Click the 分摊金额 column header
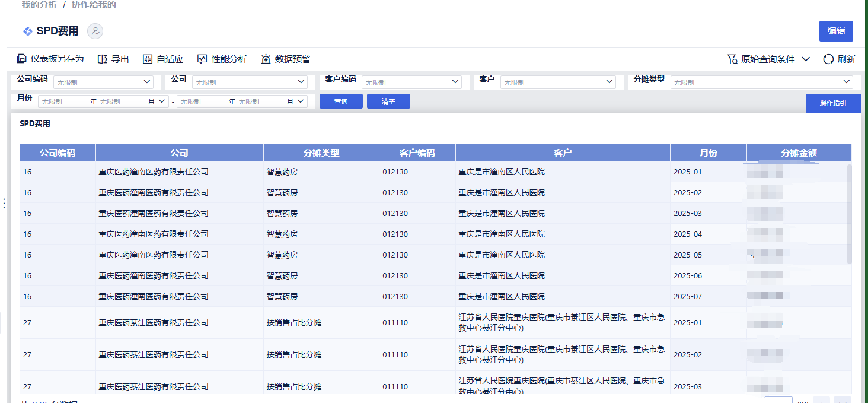 (799, 153)
